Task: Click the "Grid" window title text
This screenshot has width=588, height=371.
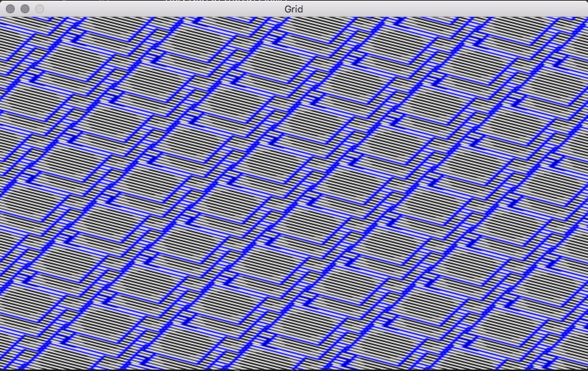Action: (x=294, y=9)
